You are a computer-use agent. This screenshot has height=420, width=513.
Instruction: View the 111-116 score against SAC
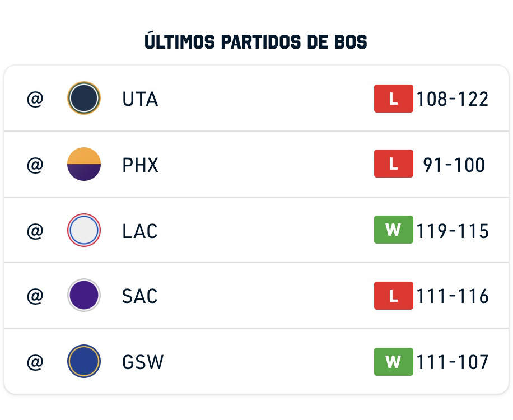point(453,296)
